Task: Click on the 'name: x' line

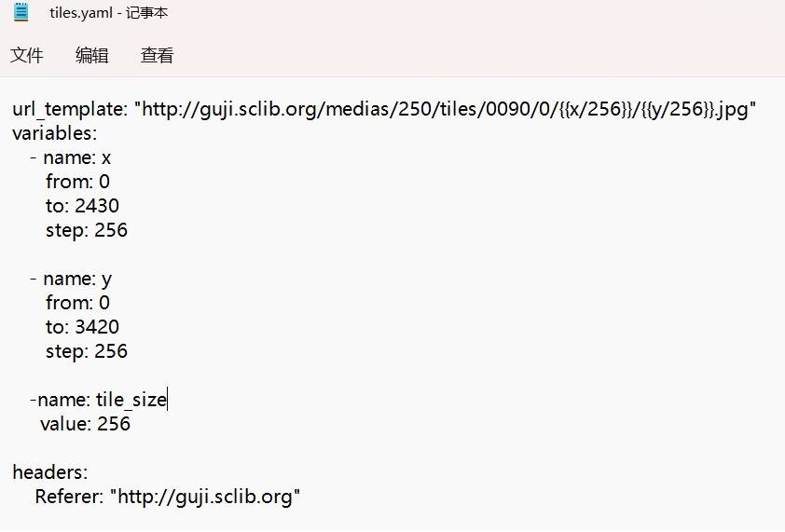Action: [71, 157]
